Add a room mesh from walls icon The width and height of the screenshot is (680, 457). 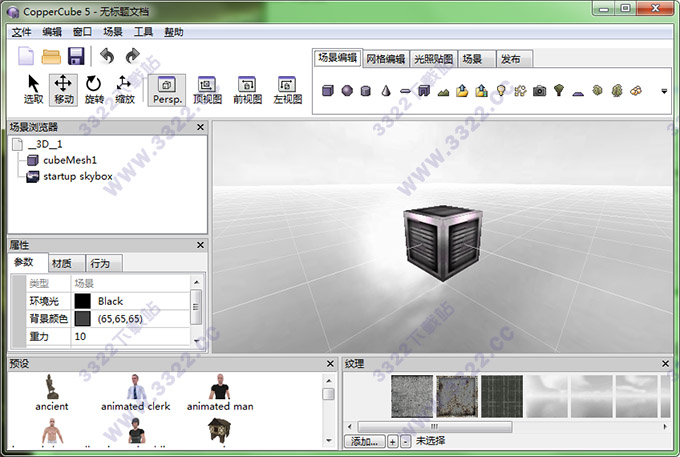(x=424, y=91)
